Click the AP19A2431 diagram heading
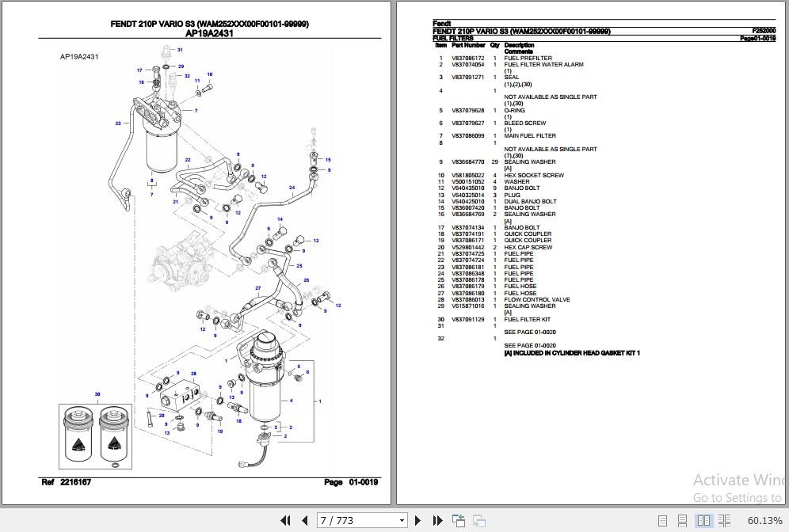This screenshot has width=789, height=532. [x=209, y=34]
